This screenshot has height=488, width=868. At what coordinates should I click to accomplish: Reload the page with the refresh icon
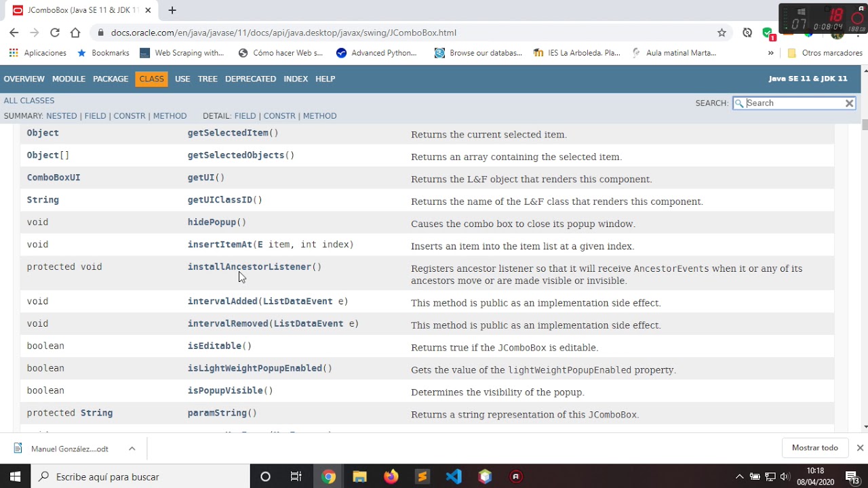55,33
